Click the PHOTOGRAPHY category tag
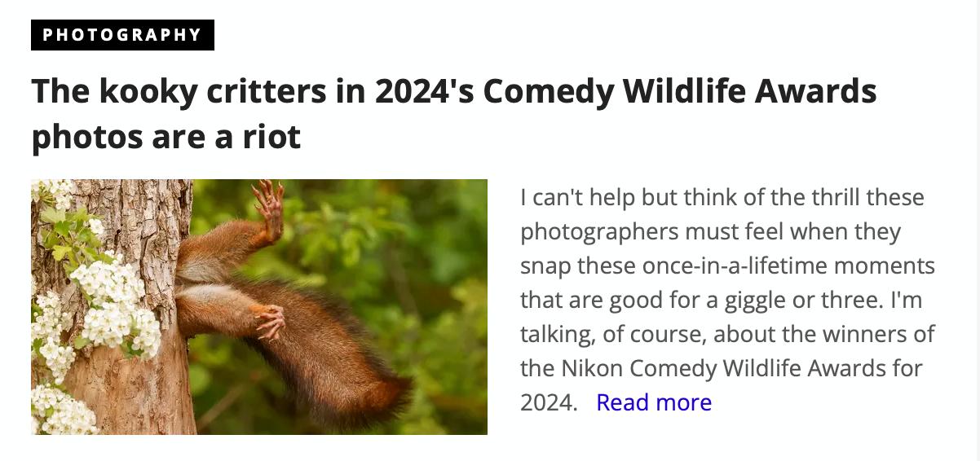 click(122, 35)
